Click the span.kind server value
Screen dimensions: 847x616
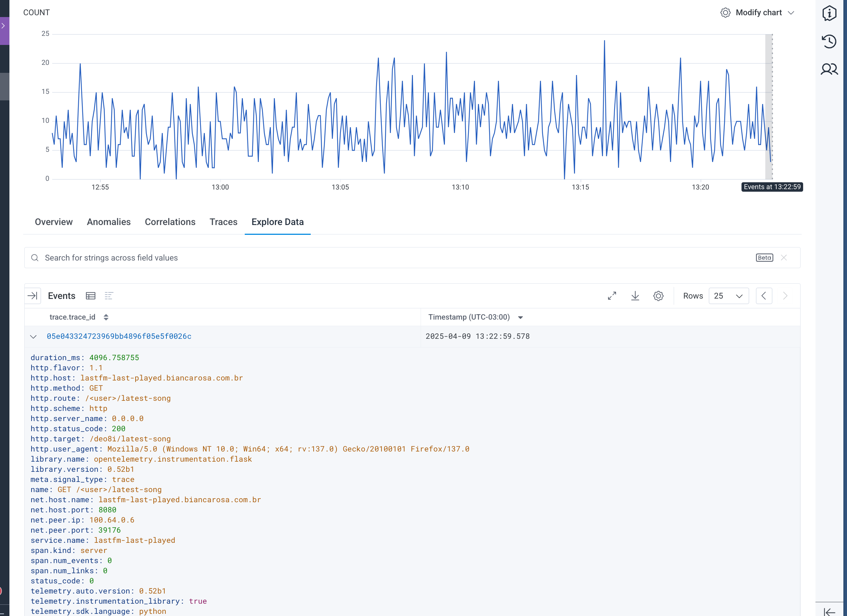94,550
